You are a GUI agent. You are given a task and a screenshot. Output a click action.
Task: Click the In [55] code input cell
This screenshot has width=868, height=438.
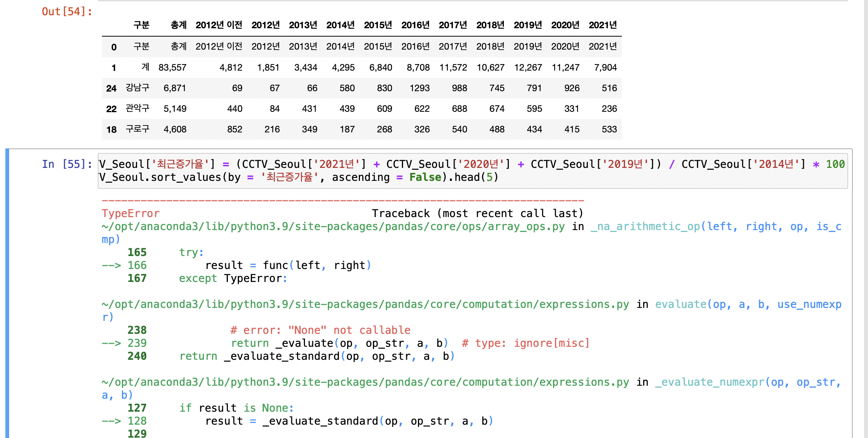coord(473,171)
